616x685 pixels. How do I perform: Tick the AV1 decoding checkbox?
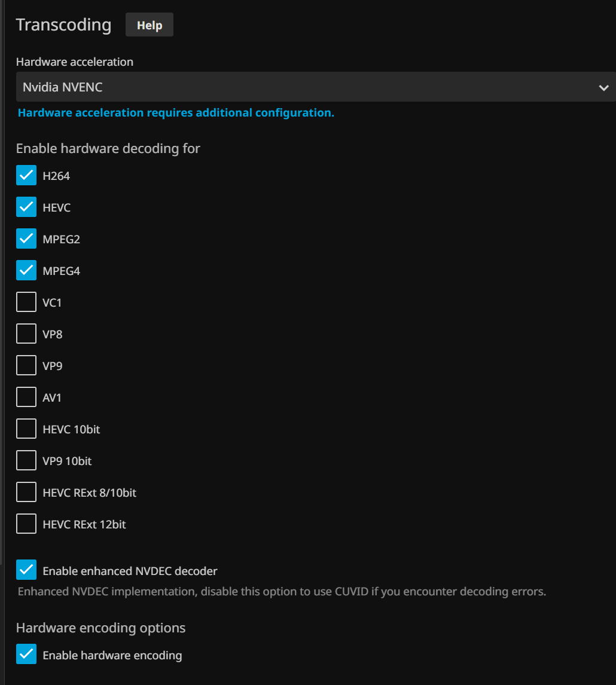coord(26,397)
